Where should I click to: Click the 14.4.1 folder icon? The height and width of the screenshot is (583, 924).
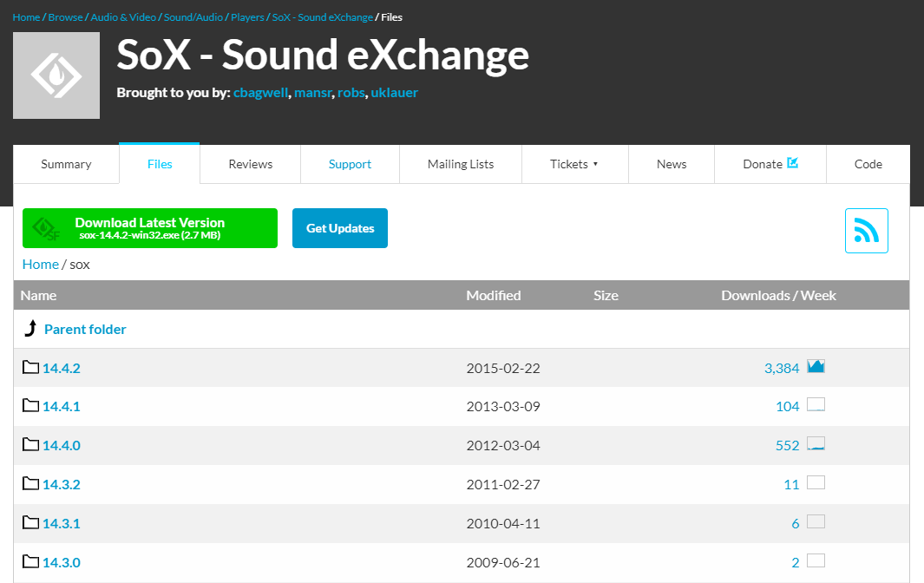(x=31, y=405)
